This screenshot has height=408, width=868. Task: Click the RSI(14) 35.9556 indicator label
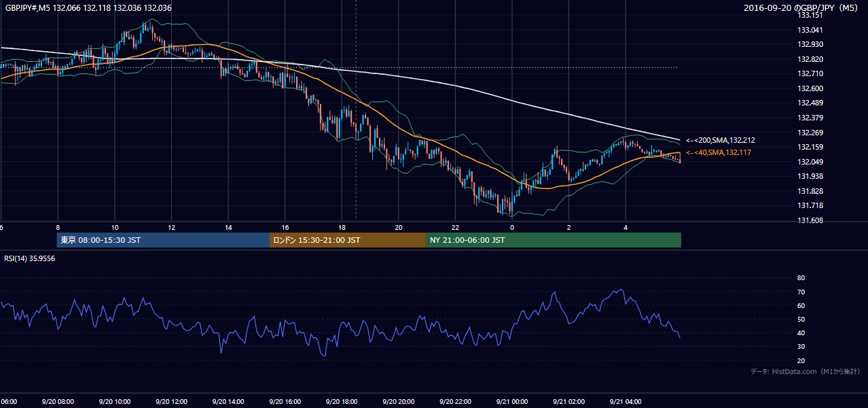[30, 258]
